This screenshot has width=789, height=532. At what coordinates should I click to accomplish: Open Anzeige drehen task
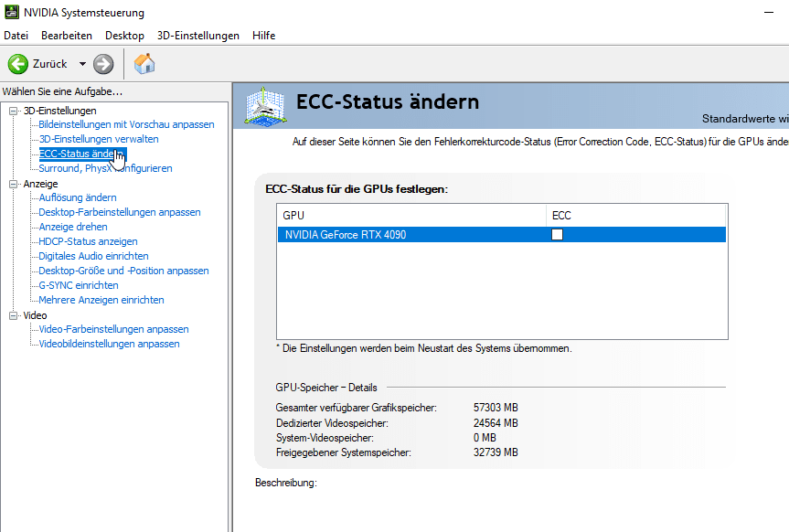coord(73,227)
